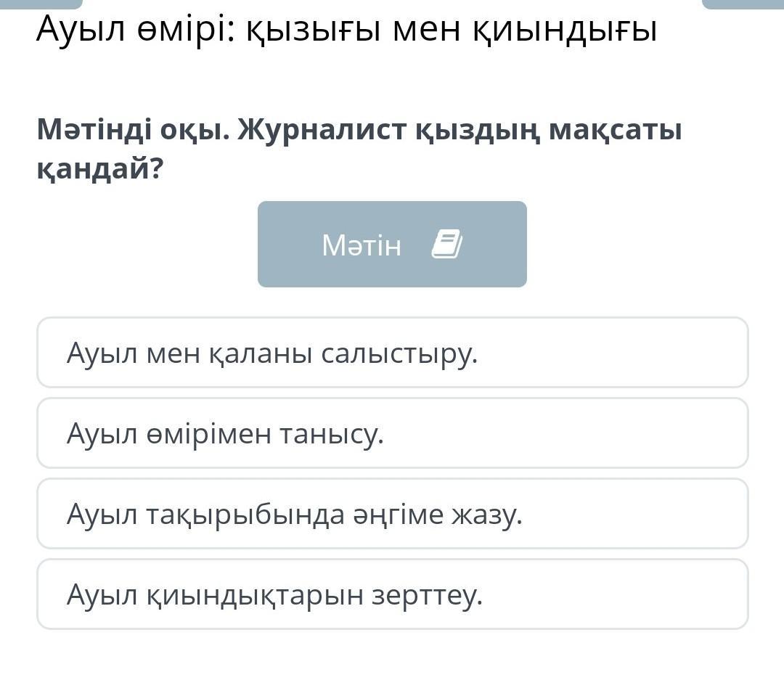Screen dimensions: 784x688
Task: Click the "Мәтін" label text inside the button
Action: pyautogui.click(x=361, y=245)
